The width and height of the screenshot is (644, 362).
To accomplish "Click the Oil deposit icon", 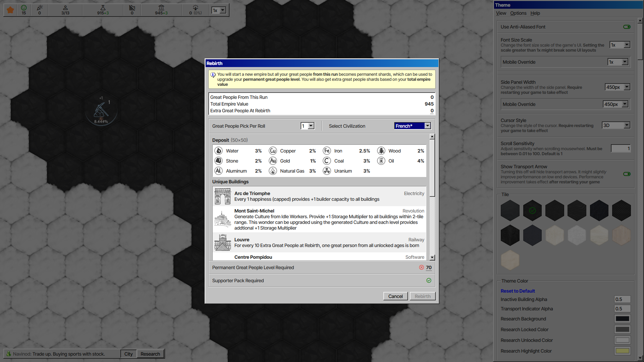I will point(381,161).
